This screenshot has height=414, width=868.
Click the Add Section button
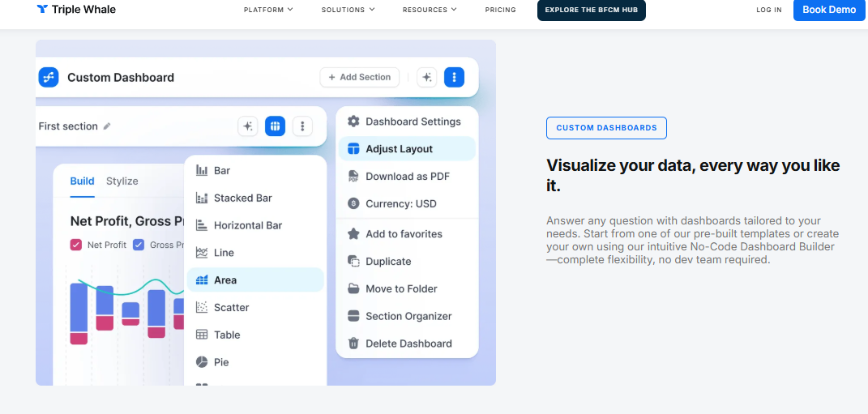coord(360,78)
